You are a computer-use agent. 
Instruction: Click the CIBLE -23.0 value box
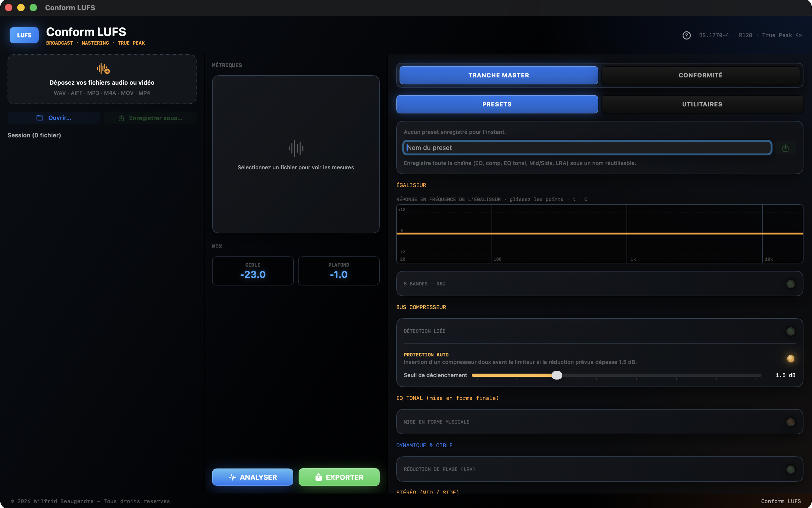point(253,271)
